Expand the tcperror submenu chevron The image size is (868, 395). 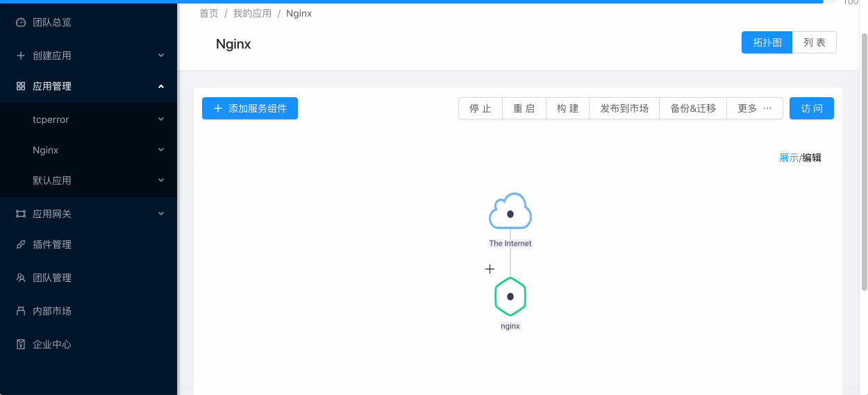pyautogui.click(x=161, y=119)
